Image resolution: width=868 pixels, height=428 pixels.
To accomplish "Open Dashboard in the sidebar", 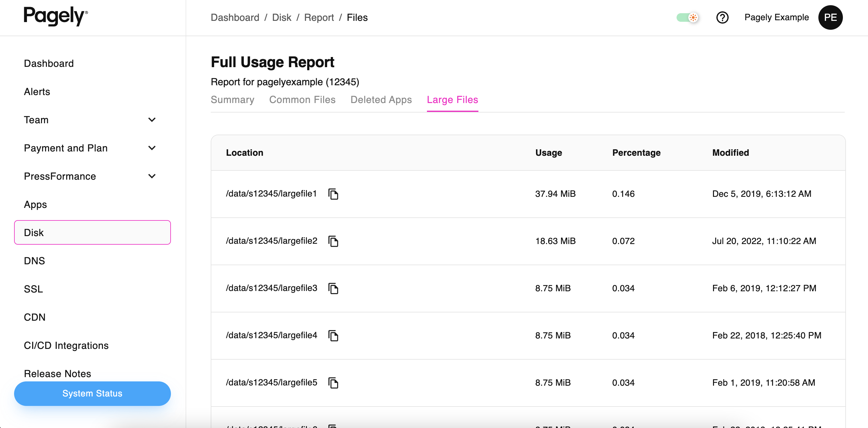I will coord(49,63).
